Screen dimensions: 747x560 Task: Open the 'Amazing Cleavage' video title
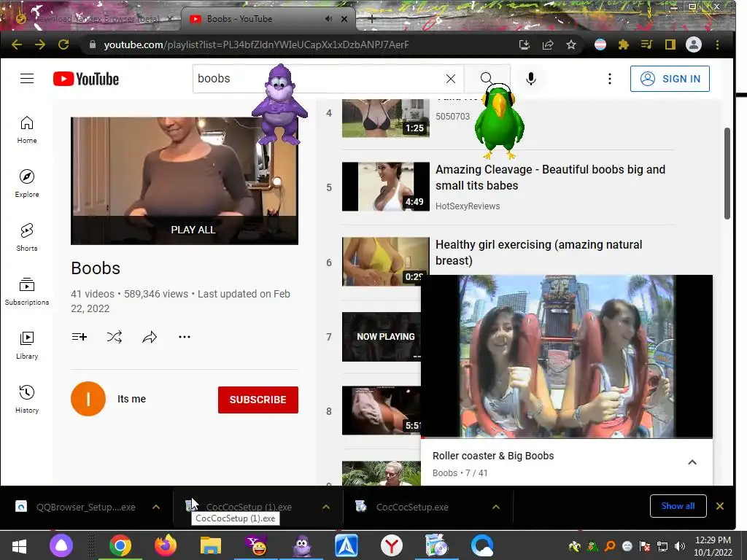pyautogui.click(x=550, y=177)
